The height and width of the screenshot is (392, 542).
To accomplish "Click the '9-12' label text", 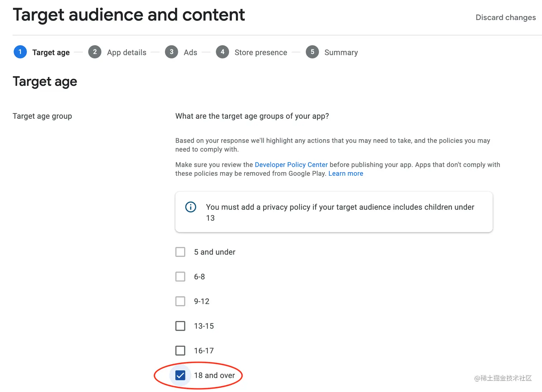I will tap(201, 302).
